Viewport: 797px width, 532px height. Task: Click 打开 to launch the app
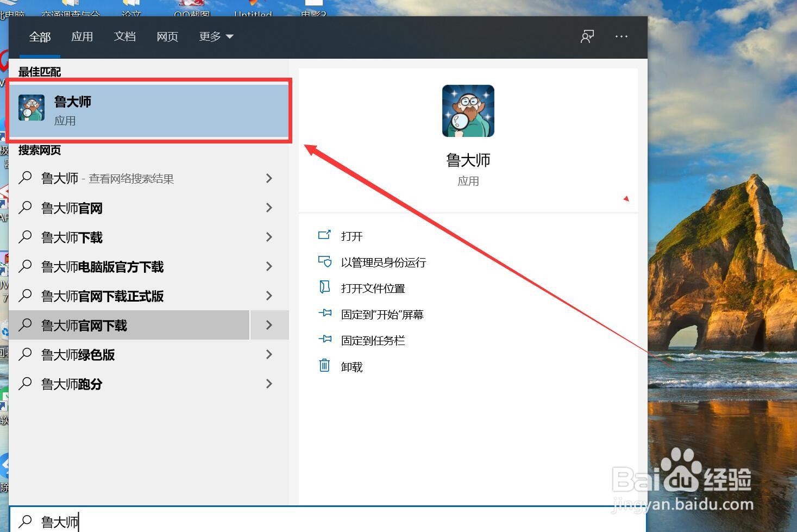pos(352,236)
